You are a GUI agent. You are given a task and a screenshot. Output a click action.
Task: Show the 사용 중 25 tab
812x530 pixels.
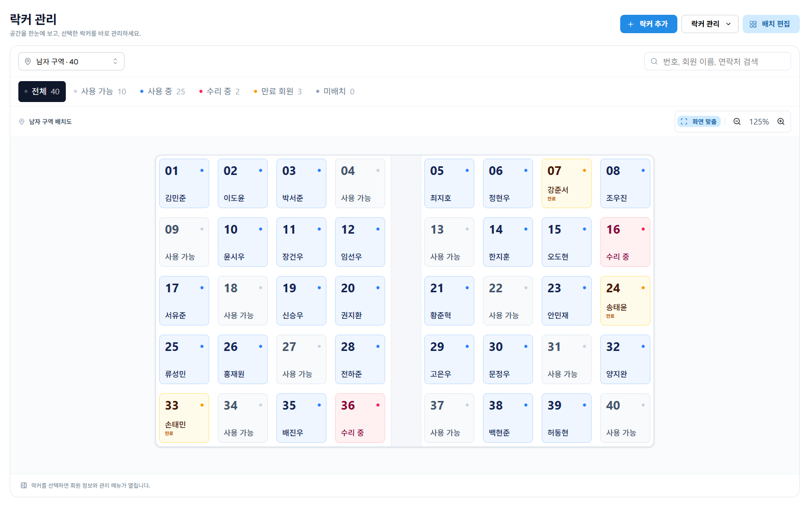[163, 92]
